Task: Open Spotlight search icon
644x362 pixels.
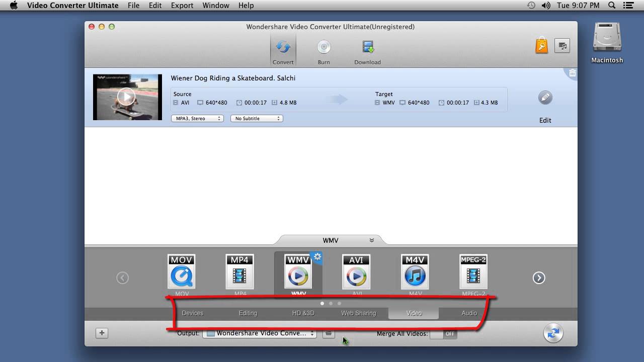Action: coord(612,6)
